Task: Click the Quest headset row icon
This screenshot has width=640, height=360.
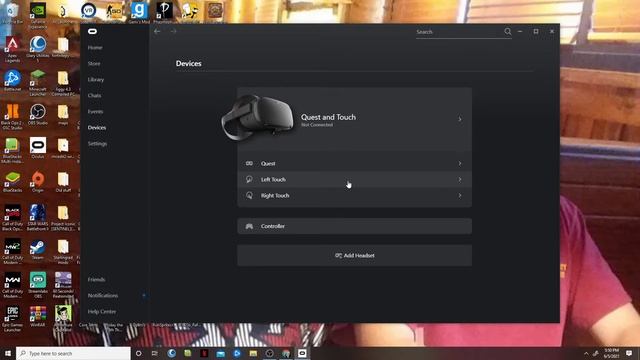Action: (x=249, y=164)
